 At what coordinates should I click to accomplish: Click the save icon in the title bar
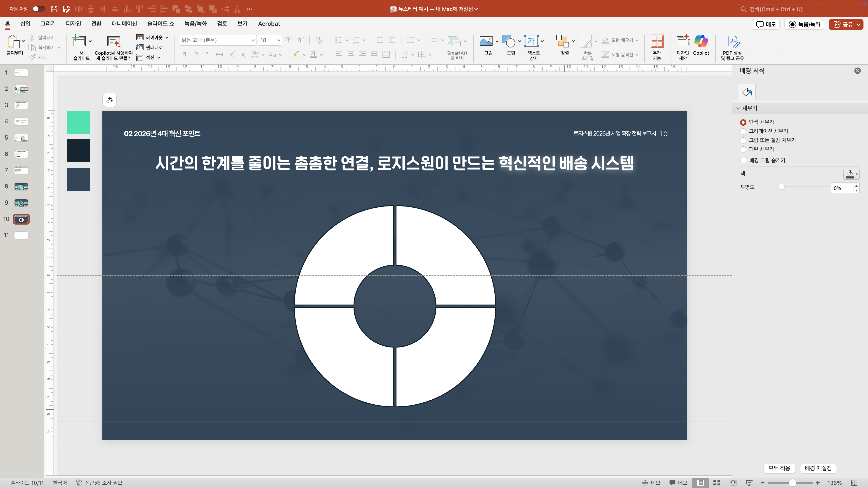54,9
